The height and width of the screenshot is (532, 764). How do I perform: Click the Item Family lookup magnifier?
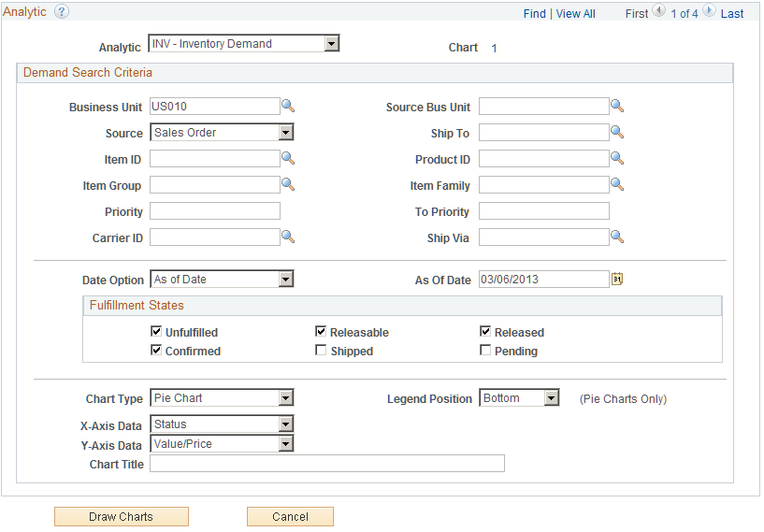[x=617, y=184]
